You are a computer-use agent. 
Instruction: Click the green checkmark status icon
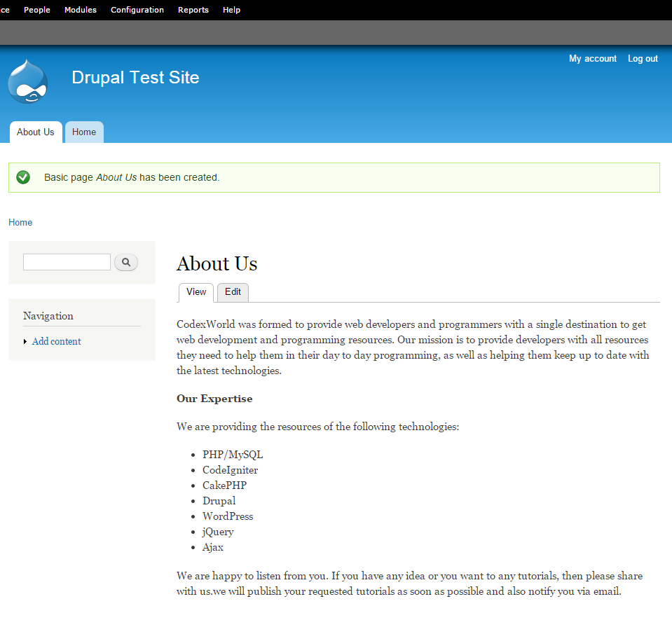pyautogui.click(x=23, y=177)
